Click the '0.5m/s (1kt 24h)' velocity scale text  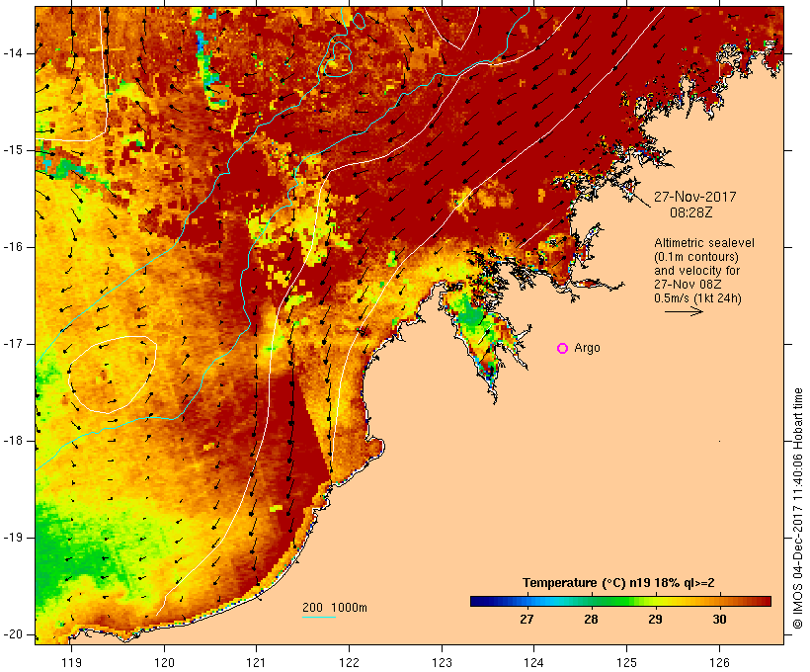pyautogui.click(x=697, y=298)
